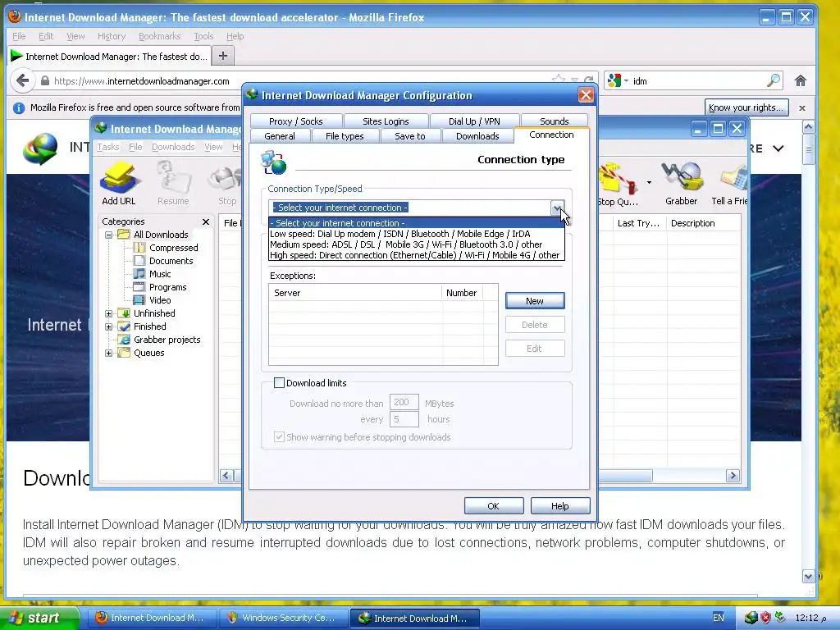Click the Windows Start button
The image size is (840, 630).
pos(39,618)
